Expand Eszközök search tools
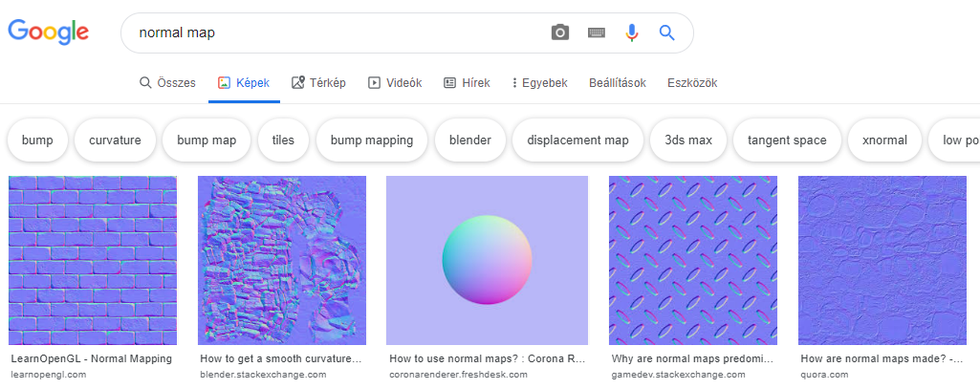The image size is (980, 389). [692, 83]
